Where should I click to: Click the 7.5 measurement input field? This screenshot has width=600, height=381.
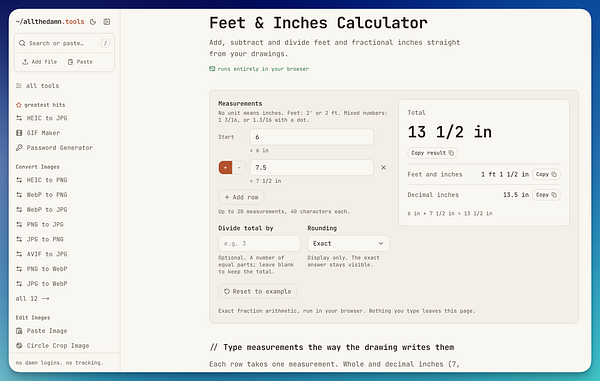point(311,168)
